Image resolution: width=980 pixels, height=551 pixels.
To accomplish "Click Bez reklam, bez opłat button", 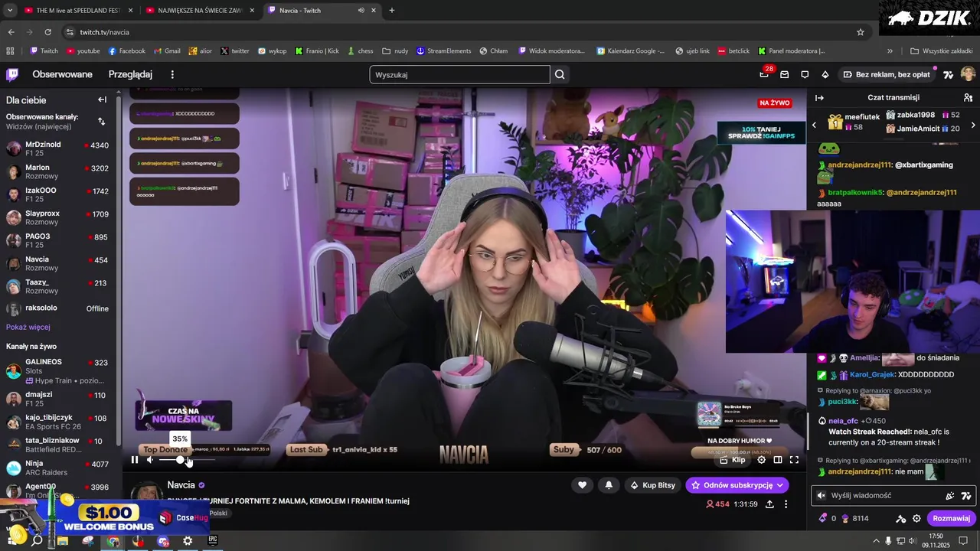I will click(x=887, y=74).
